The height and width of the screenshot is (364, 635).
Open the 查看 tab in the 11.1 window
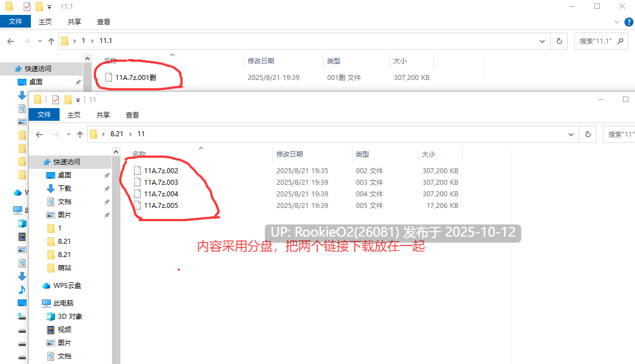(x=104, y=22)
